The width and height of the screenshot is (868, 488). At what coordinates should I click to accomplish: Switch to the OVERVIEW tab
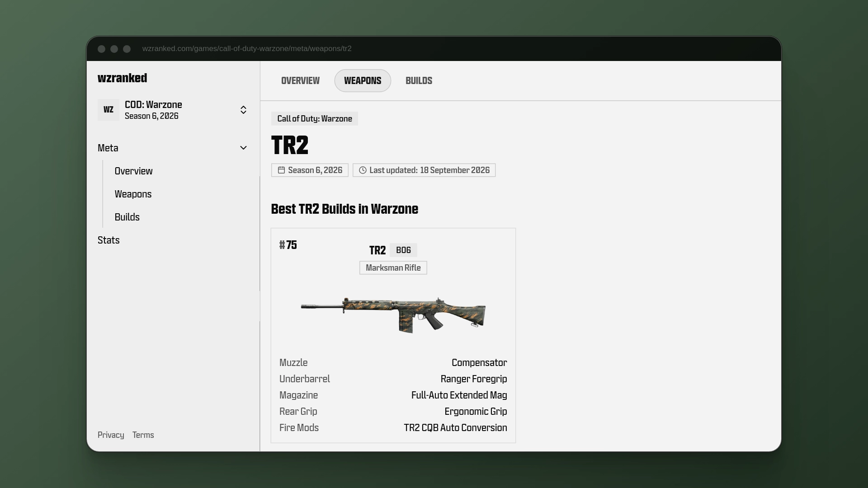[x=300, y=80]
